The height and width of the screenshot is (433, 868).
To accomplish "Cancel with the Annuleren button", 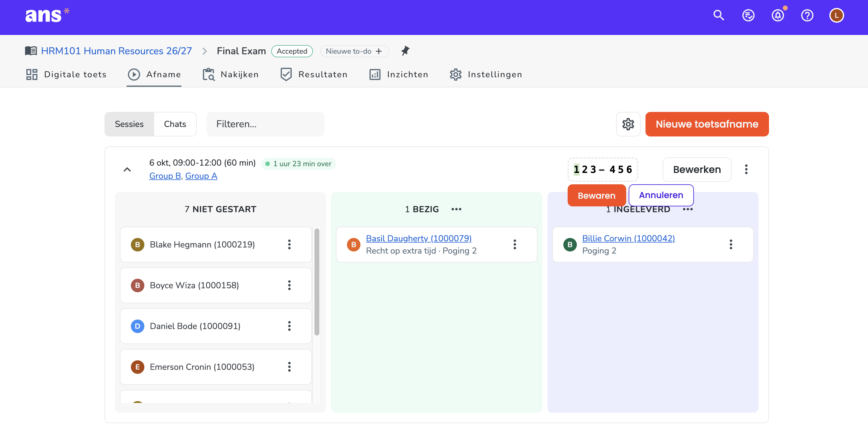I will pos(661,195).
